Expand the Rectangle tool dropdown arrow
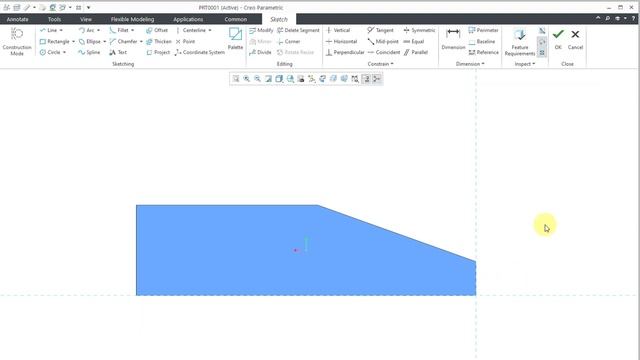 tap(73, 42)
